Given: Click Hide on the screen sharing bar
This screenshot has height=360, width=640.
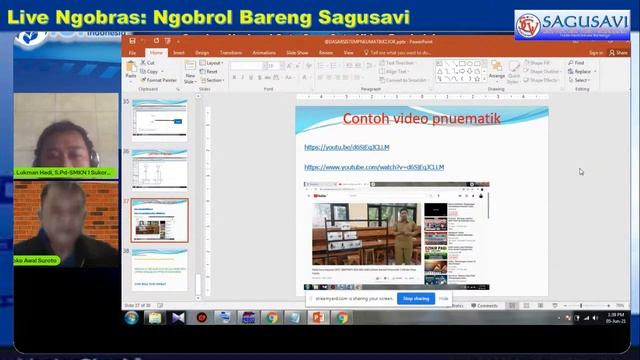Looking at the screenshot, I should (443, 299).
